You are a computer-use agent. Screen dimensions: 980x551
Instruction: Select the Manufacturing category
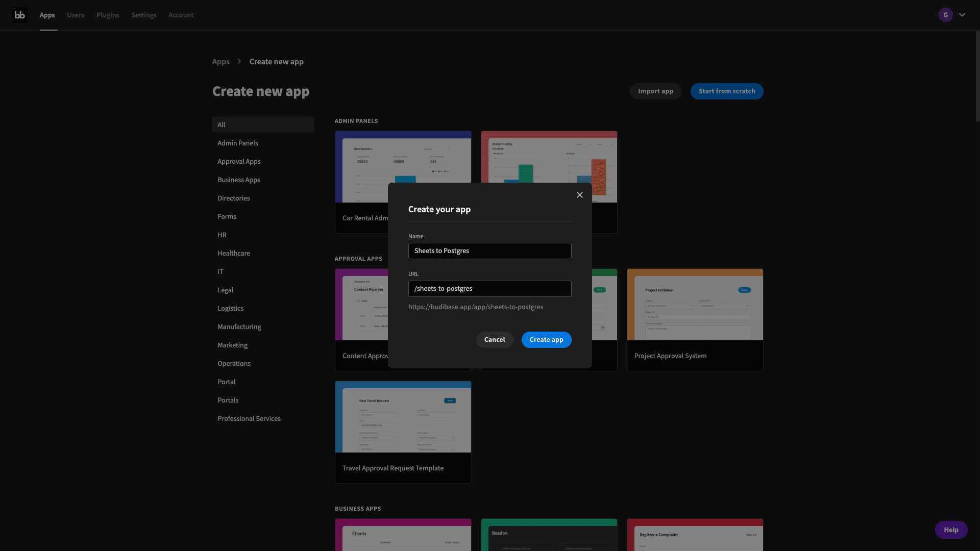pos(263,327)
